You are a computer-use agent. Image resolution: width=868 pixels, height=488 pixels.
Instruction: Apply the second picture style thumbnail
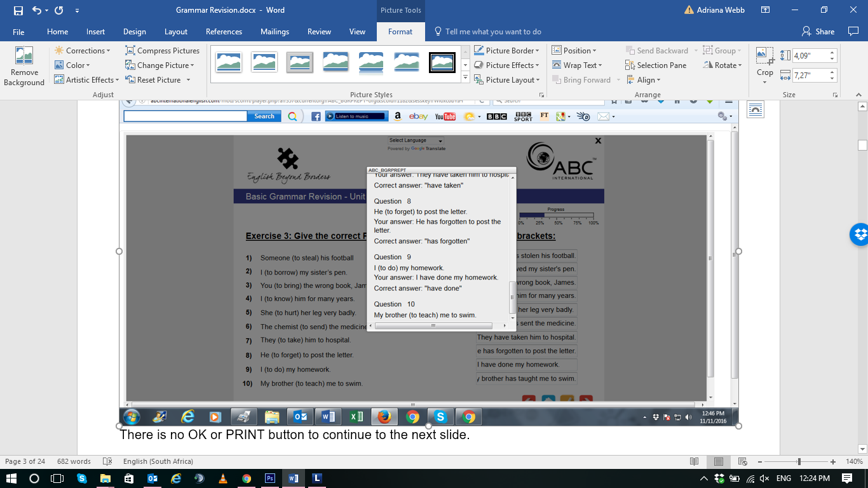(264, 62)
